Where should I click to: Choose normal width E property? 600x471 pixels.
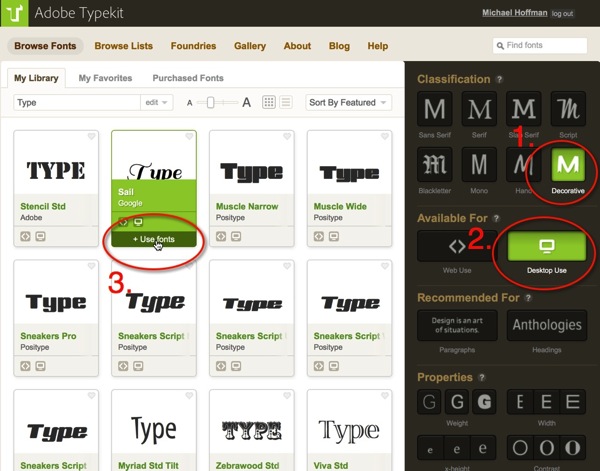[546, 402]
